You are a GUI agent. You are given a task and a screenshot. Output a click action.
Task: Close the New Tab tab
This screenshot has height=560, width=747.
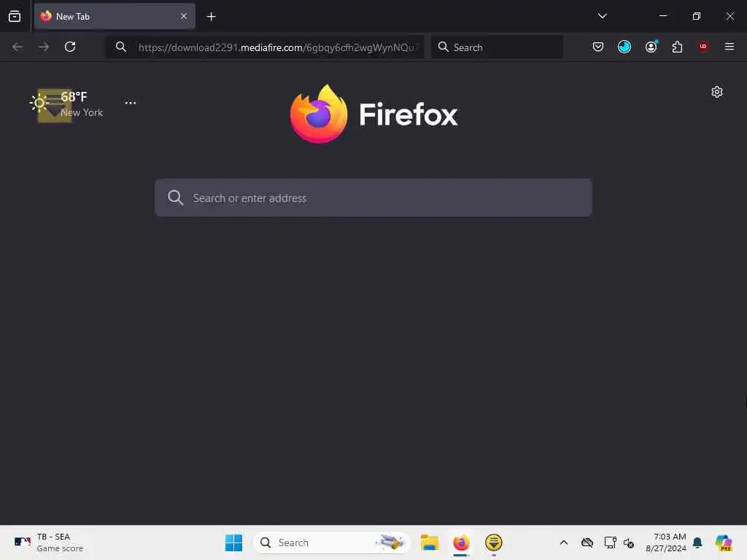pyautogui.click(x=183, y=16)
